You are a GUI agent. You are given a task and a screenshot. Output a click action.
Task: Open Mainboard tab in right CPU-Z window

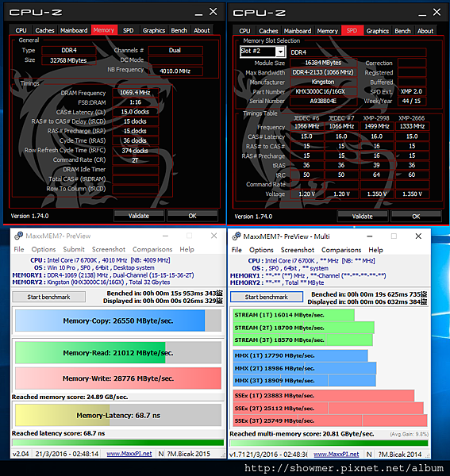coord(298,31)
